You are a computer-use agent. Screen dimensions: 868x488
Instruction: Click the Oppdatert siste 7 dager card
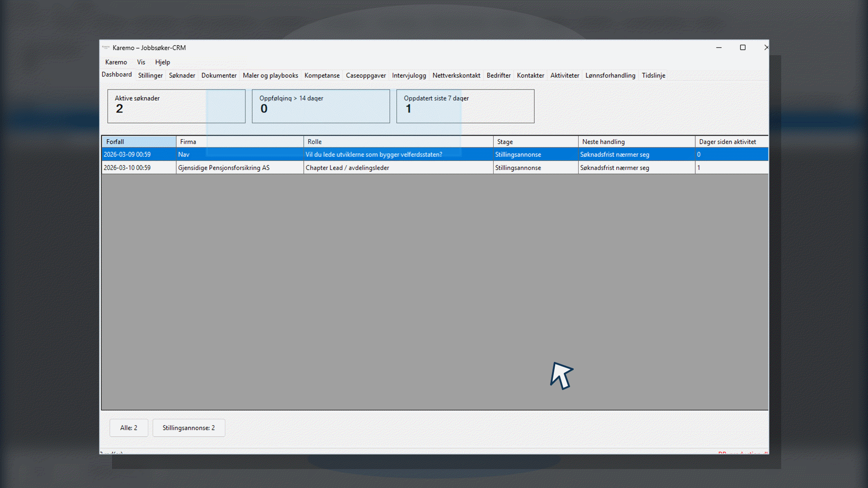point(465,106)
